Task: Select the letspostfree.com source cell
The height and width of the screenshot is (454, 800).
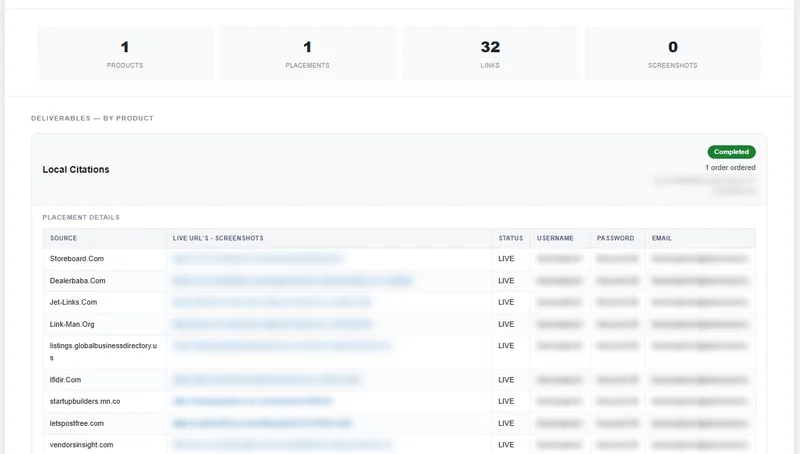Action: [x=105, y=423]
